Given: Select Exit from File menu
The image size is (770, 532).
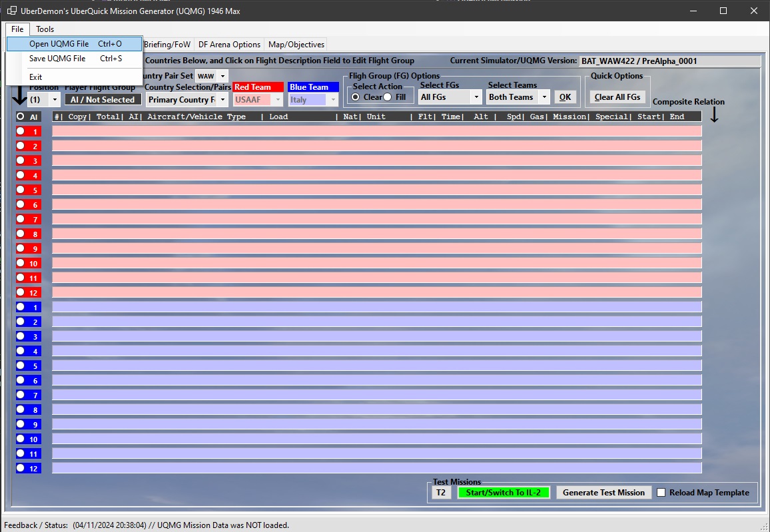Looking at the screenshot, I should point(74,77).
